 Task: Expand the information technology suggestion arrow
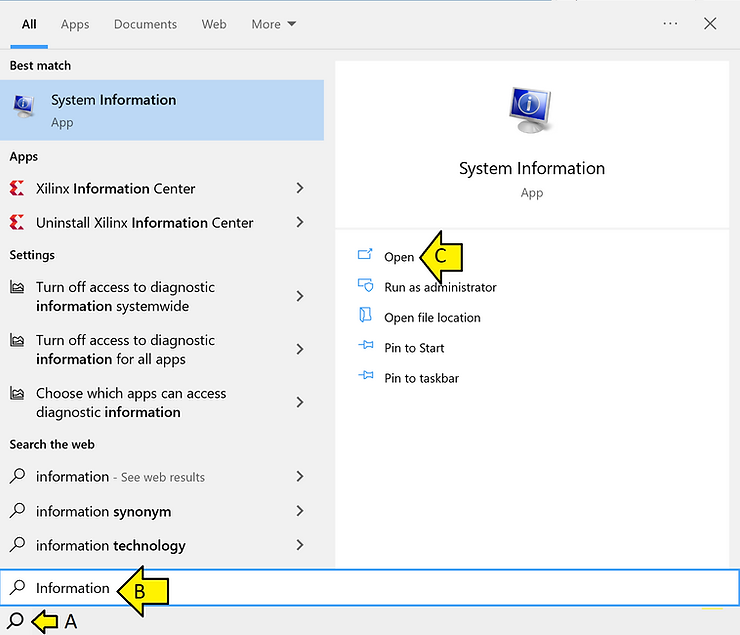300,545
